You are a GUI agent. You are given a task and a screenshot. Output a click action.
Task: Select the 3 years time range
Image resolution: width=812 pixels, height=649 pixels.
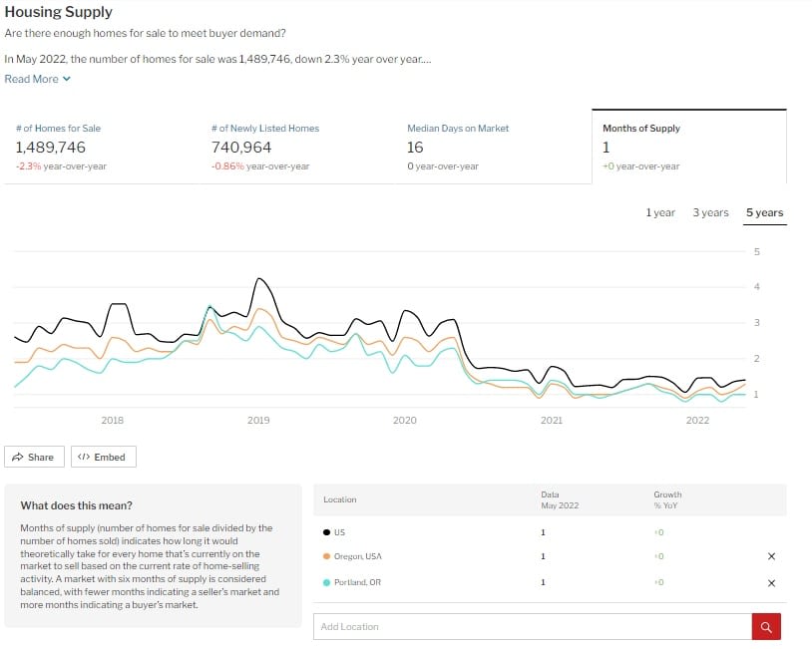(x=710, y=212)
